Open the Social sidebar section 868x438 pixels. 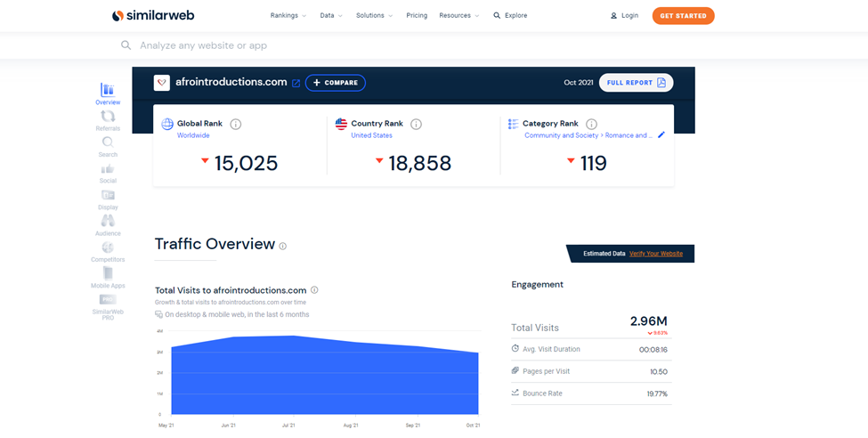[x=108, y=172]
